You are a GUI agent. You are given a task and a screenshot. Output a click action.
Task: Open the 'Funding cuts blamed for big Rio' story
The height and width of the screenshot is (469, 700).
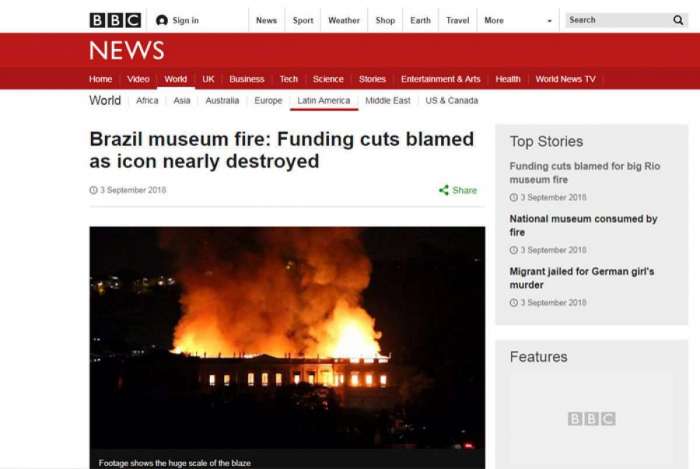[584, 173]
